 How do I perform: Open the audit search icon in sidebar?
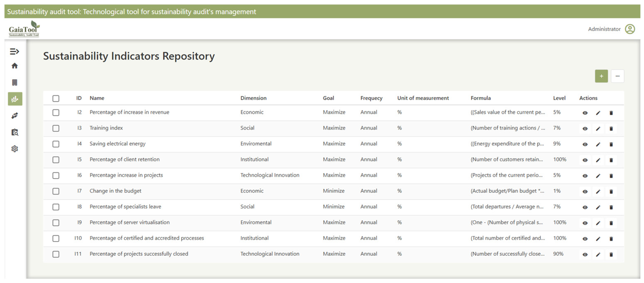pyautogui.click(x=15, y=132)
